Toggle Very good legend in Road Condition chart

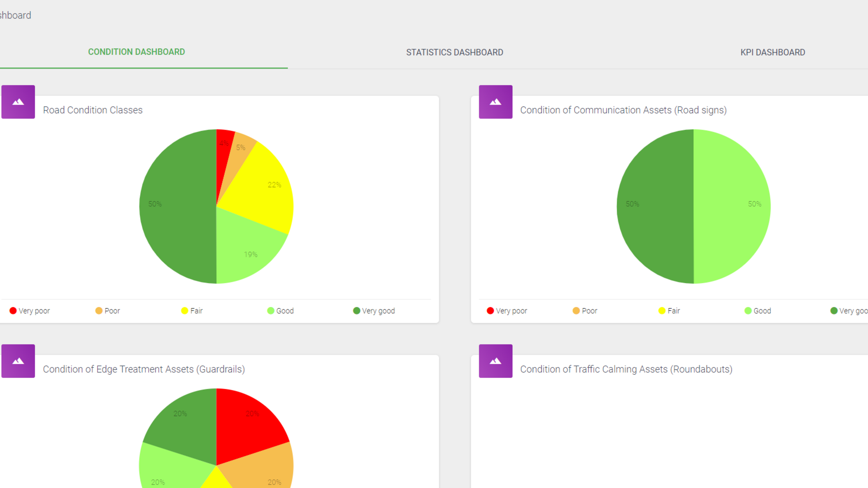coord(374,311)
